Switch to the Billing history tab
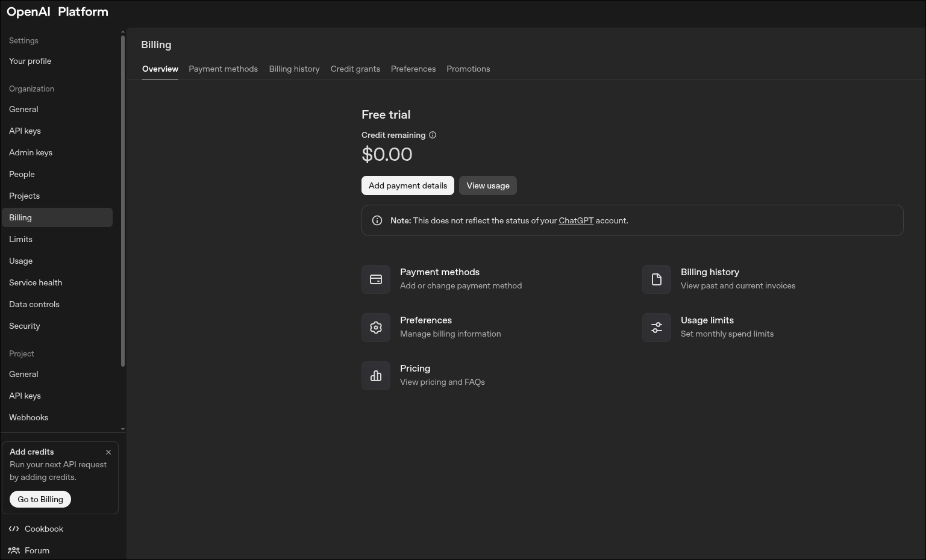This screenshot has width=926, height=560. click(294, 69)
